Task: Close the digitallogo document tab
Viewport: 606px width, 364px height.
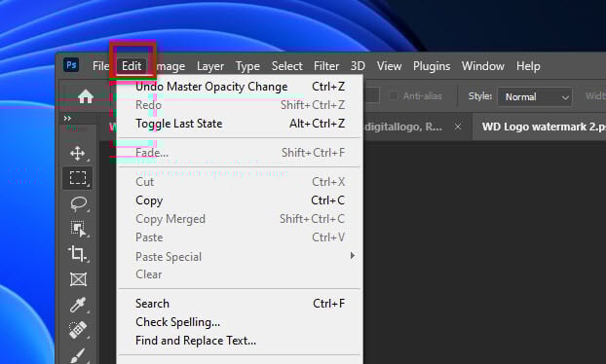Action: [458, 127]
